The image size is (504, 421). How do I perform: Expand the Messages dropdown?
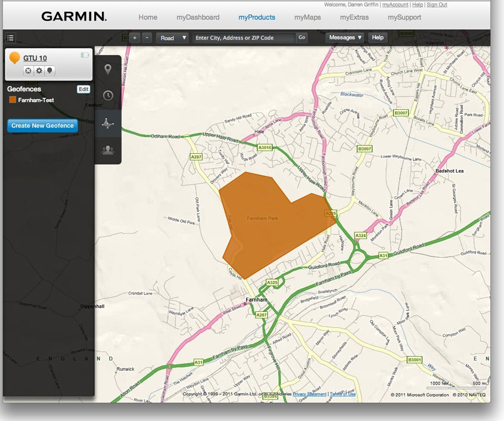click(345, 38)
